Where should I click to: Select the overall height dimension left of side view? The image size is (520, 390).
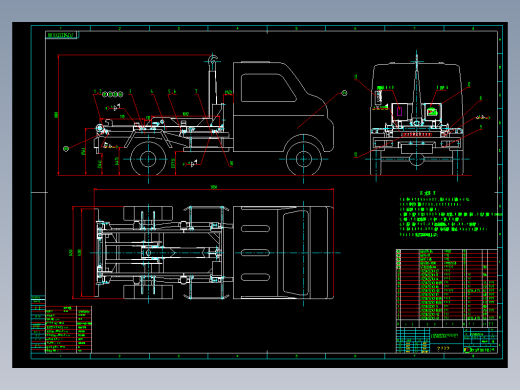point(57,115)
